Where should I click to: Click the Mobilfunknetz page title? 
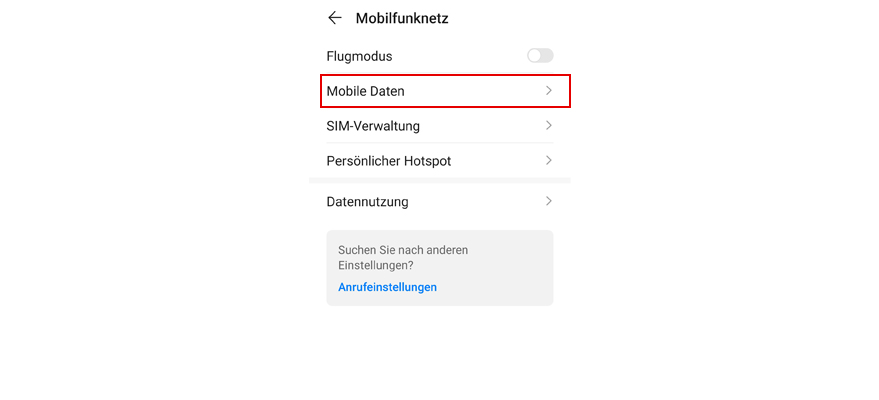402,18
